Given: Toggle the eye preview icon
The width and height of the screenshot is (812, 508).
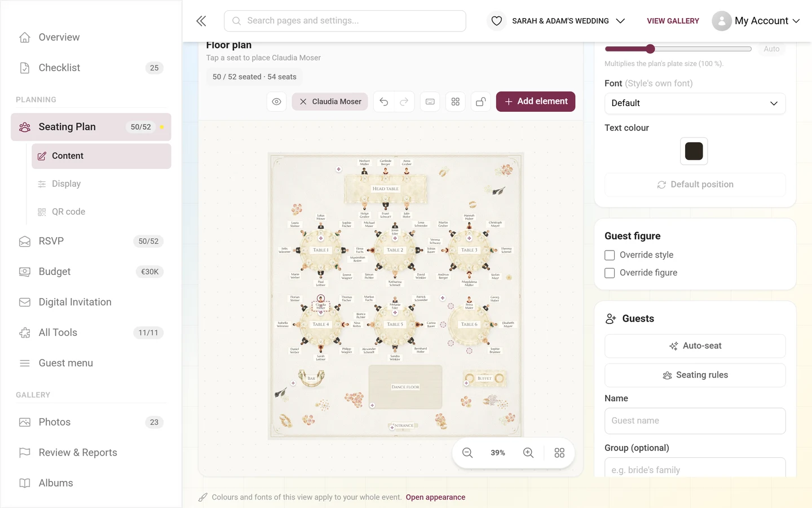Looking at the screenshot, I should (x=277, y=102).
